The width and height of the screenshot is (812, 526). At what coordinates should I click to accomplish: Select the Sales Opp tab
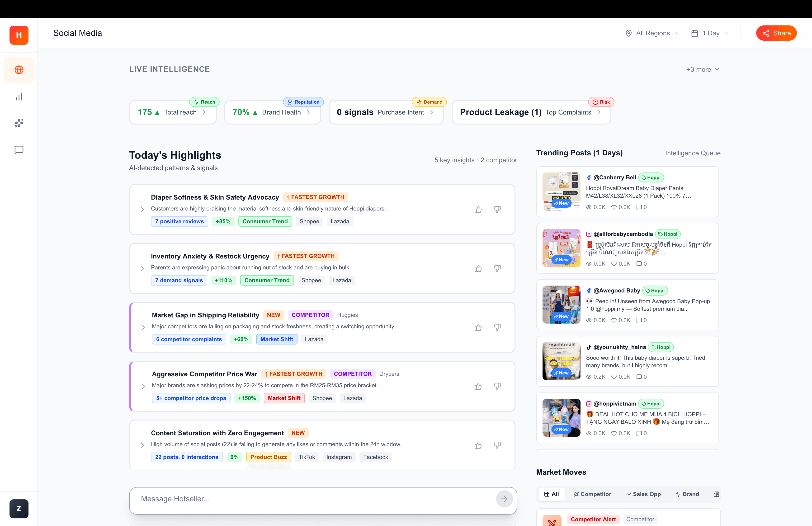(x=643, y=494)
